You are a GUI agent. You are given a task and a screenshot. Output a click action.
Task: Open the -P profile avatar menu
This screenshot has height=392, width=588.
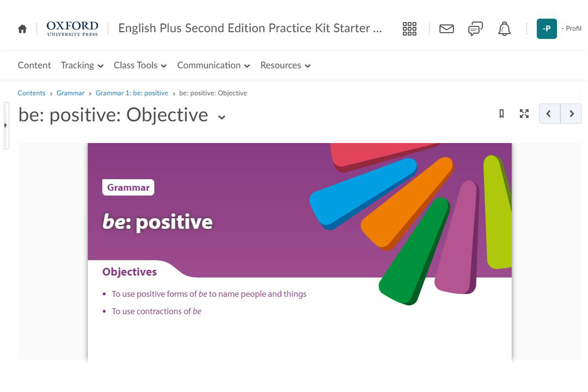click(546, 29)
